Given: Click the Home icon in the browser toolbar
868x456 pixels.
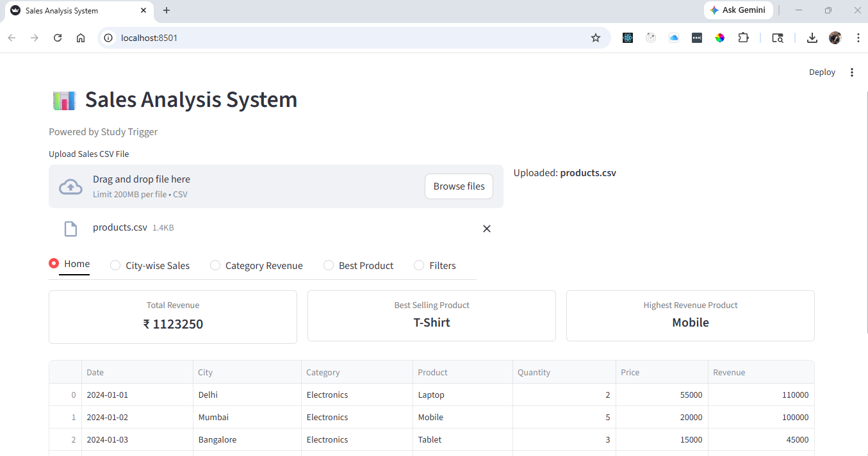Looking at the screenshot, I should tap(81, 38).
